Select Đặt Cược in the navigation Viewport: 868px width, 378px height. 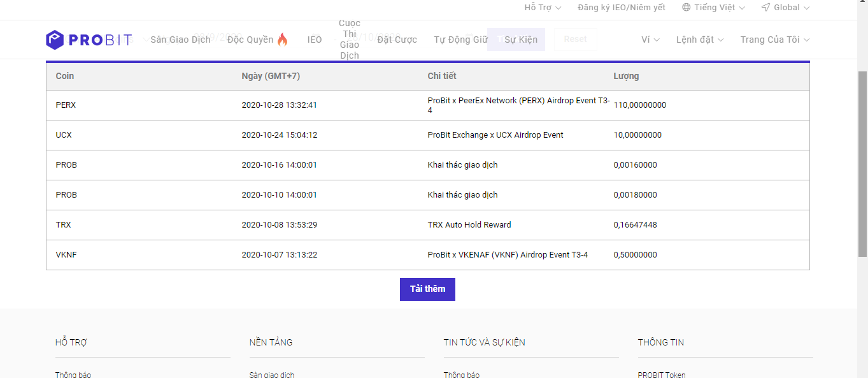(397, 40)
